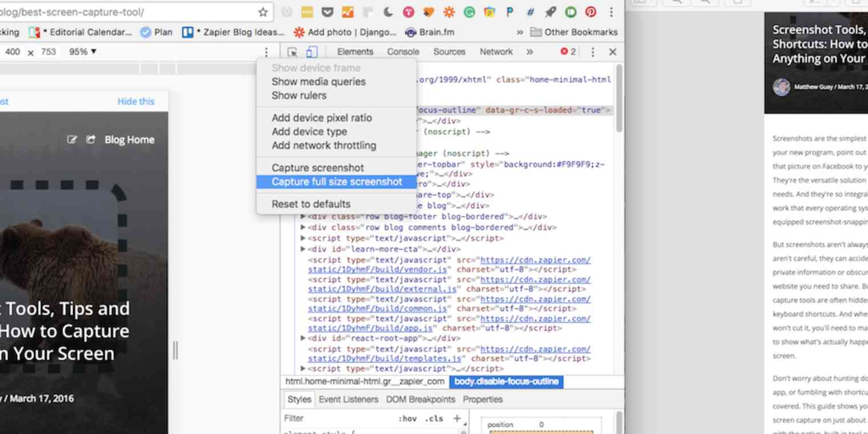Toggle the device toolbar icon in DevTools

tap(311, 52)
